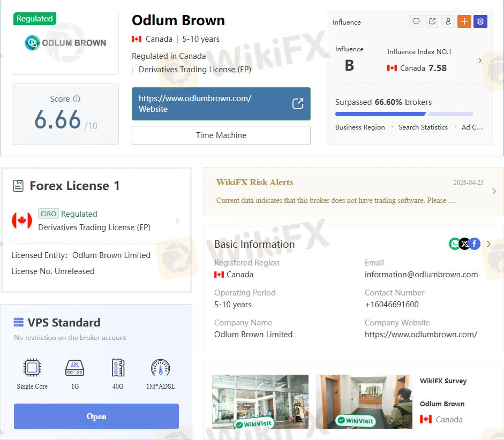Click the orange plus icon

464,21
